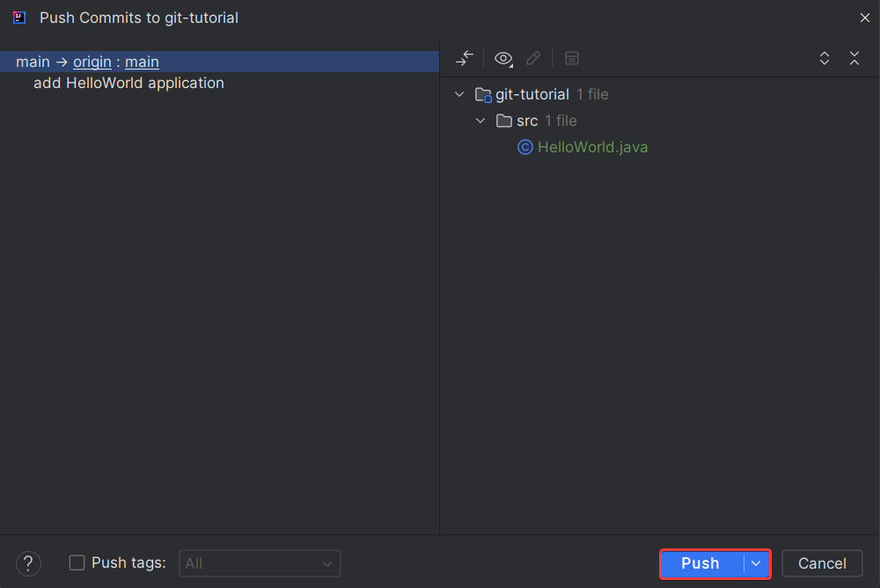This screenshot has height=588, width=880.
Task: Select the pencil edit icon in toolbar
Action: click(533, 58)
